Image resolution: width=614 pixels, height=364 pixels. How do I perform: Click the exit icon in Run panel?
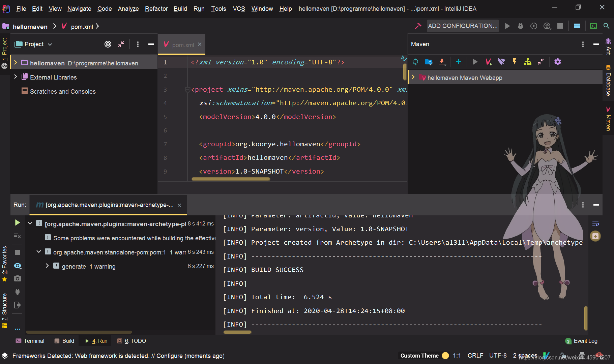point(18,305)
